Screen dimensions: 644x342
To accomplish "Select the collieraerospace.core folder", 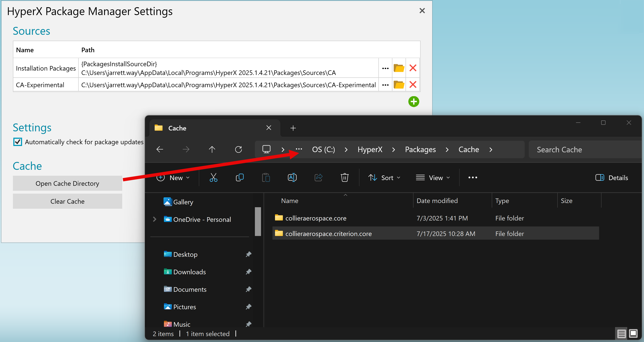I will [436, 218].
